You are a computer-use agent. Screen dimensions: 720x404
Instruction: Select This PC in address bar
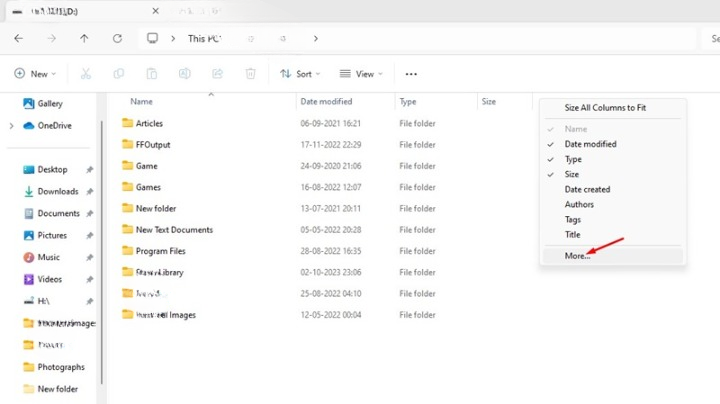pyautogui.click(x=204, y=39)
